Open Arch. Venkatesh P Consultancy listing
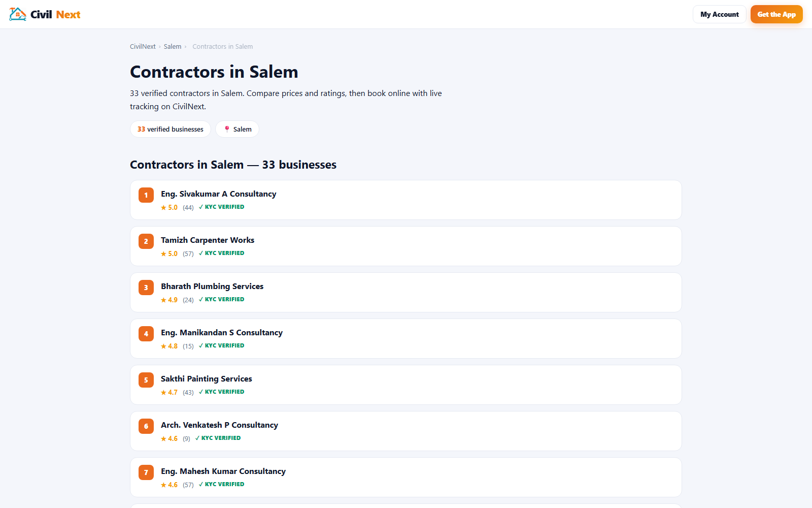This screenshot has width=812, height=508. pos(406,431)
